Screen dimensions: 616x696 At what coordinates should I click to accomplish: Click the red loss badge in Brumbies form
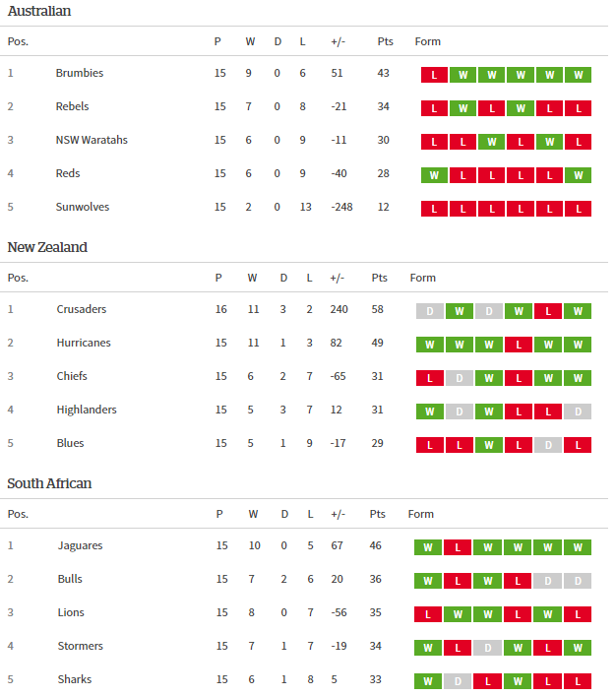pos(434,75)
